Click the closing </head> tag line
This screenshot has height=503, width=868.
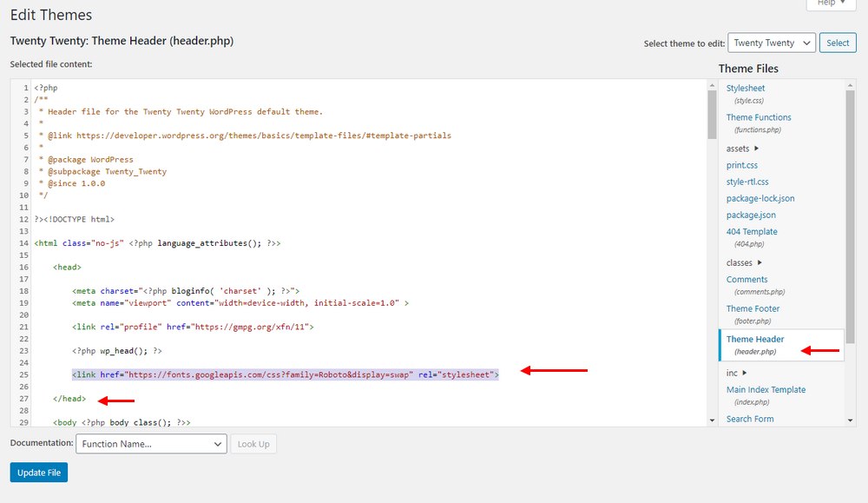click(69, 399)
